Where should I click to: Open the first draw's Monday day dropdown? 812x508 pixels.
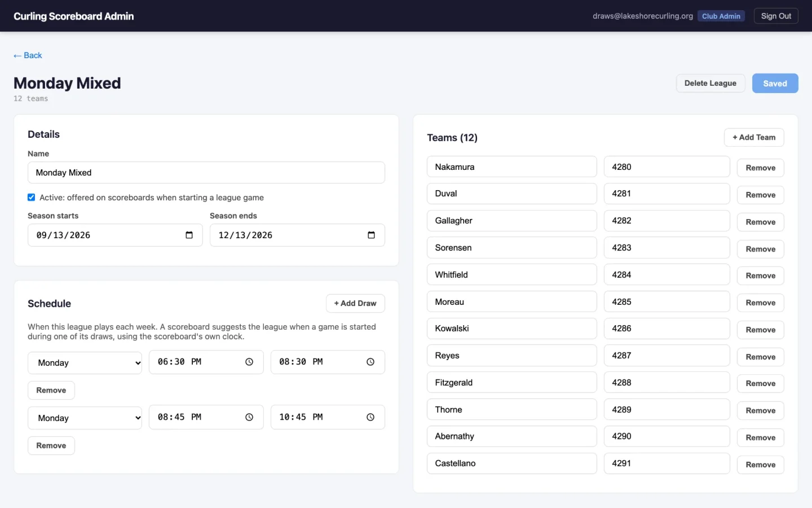click(85, 362)
